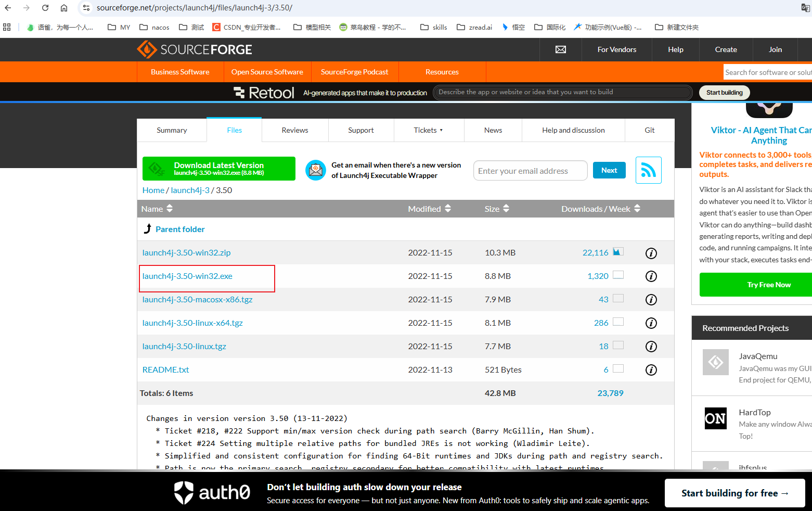Open the Business Software menu
Viewport: 812px width, 511px height.
180,72
